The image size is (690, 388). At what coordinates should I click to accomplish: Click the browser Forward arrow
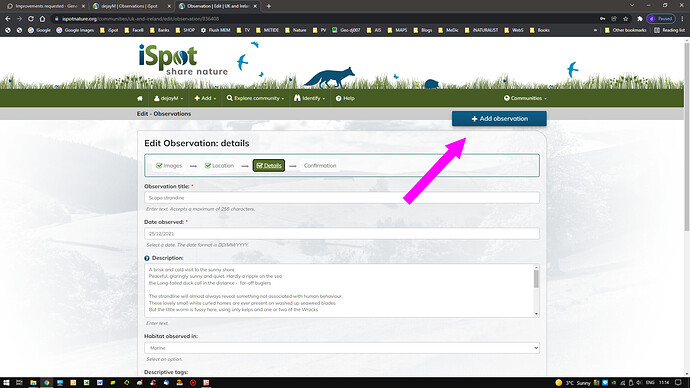[x=19, y=19]
